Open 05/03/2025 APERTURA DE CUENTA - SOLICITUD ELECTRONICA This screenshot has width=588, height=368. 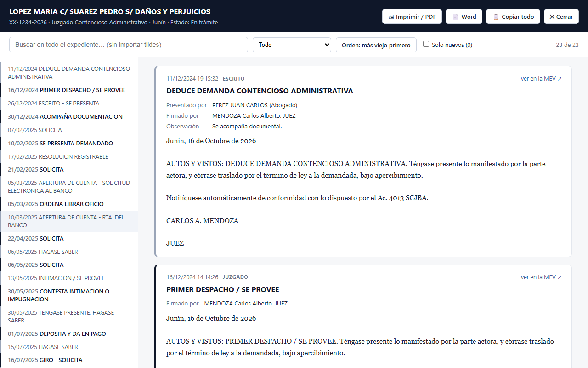coord(69,187)
